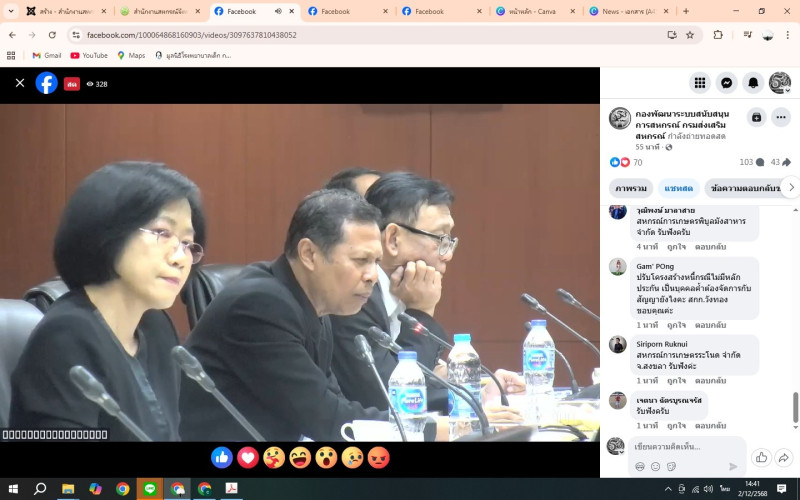Send the Wow face reaction
The image size is (800, 500).
point(326,457)
